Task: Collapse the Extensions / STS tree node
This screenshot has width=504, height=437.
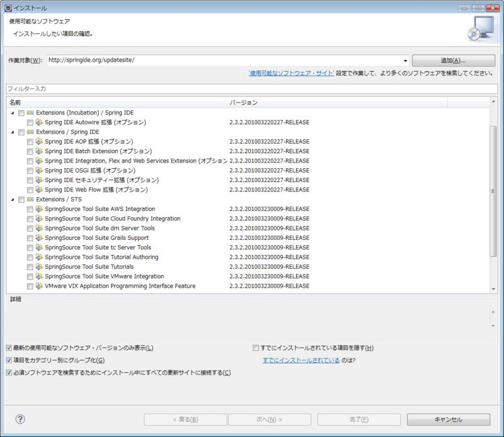Action: click(x=13, y=200)
